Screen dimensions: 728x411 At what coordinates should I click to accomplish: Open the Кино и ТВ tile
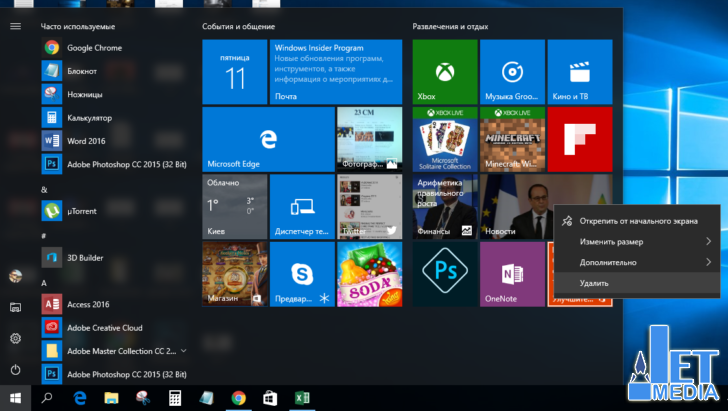pyautogui.click(x=580, y=72)
